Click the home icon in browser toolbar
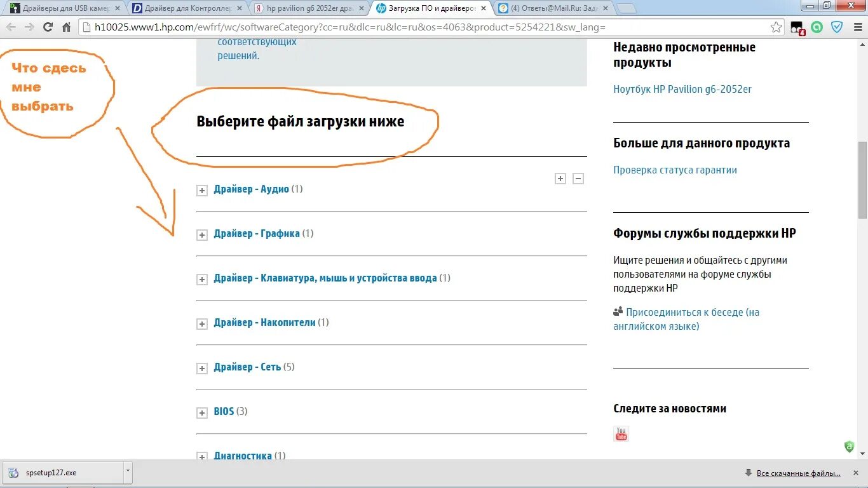 [65, 27]
